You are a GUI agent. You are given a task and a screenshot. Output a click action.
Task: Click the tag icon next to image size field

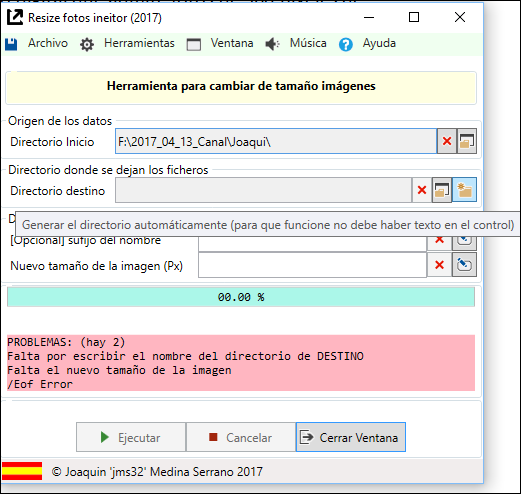click(x=464, y=265)
